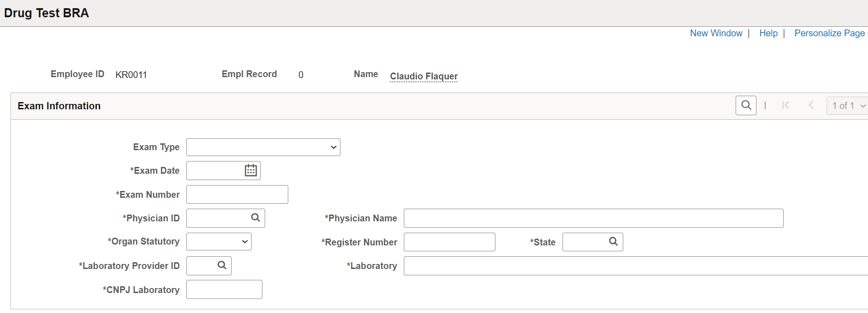Go to first row in Exam Information
Screen dimensions: 868x313
(x=786, y=106)
